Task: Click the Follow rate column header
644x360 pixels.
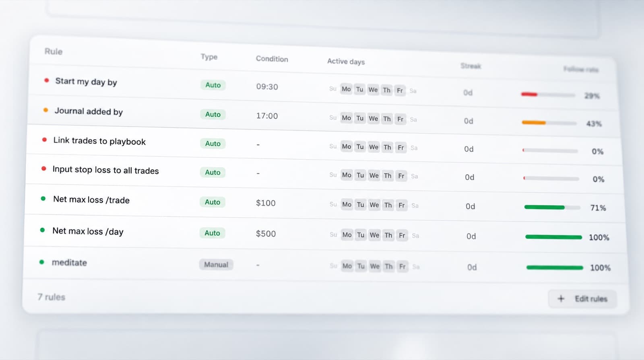Action: click(581, 69)
